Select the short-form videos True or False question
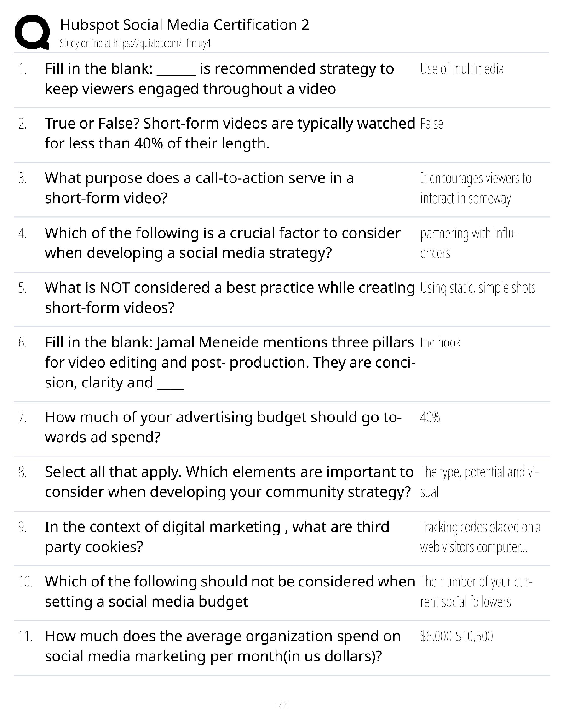The image size is (563, 728). pyautogui.click(x=230, y=133)
